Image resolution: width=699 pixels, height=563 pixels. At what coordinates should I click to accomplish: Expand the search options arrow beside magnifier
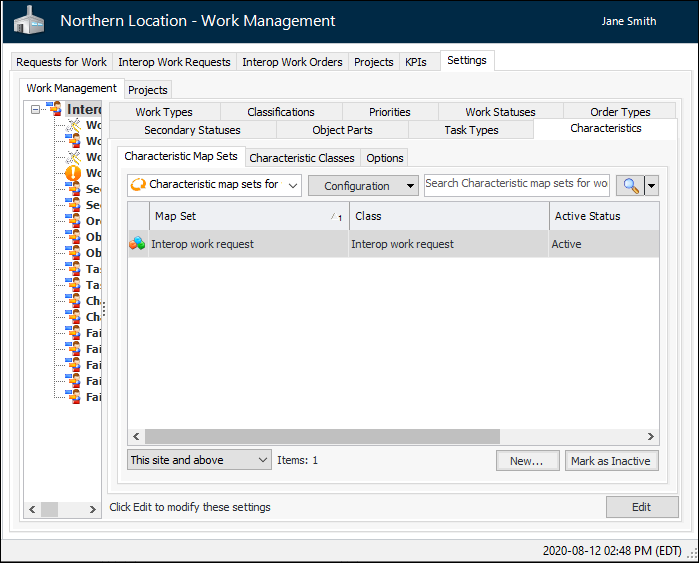coord(652,186)
